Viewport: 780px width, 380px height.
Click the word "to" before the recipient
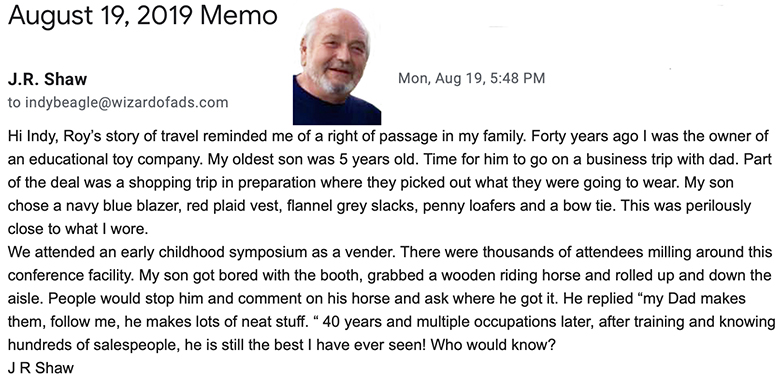[x=14, y=103]
